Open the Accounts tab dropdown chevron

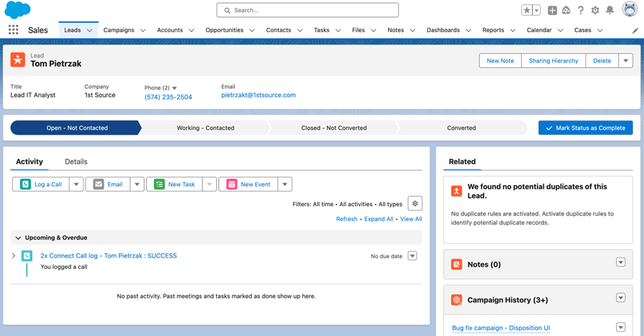[x=191, y=31]
